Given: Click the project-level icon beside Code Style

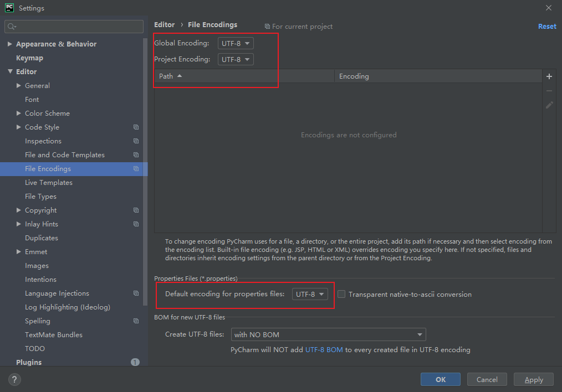Looking at the screenshot, I should pyautogui.click(x=136, y=127).
